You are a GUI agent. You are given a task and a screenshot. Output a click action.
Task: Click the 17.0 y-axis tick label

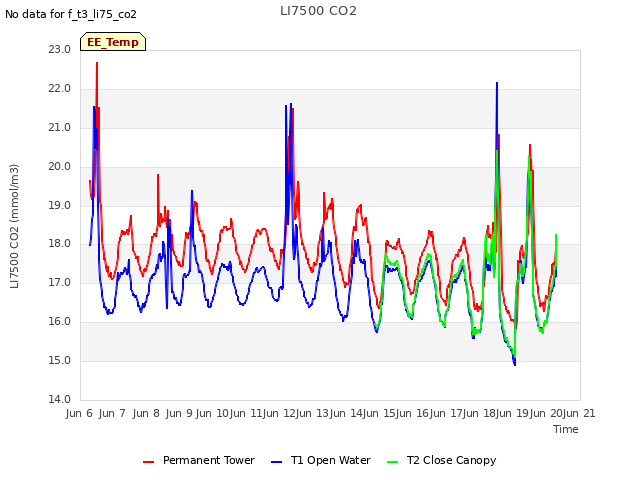tap(60, 282)
